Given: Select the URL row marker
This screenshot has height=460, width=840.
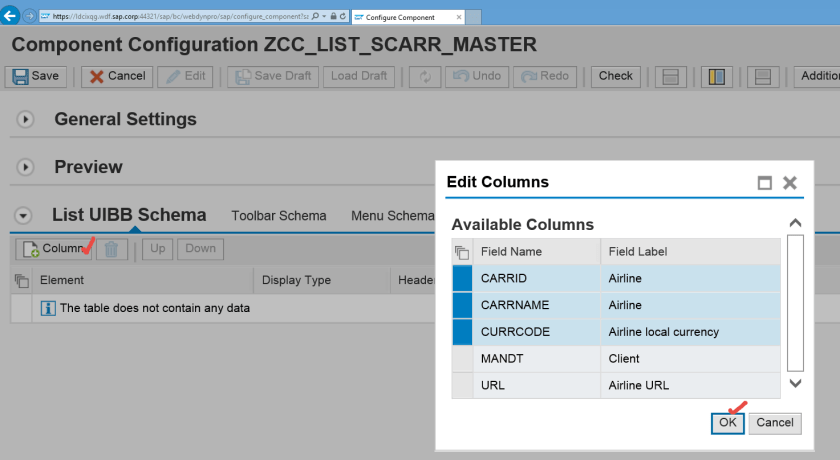Looking at the screenshot, I should tap(462, 385).
